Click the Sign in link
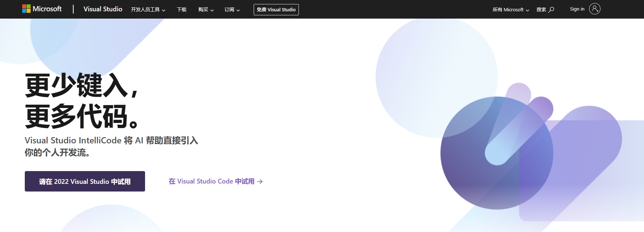This screenshot has height=232, width=644. [x=577, y=9]
